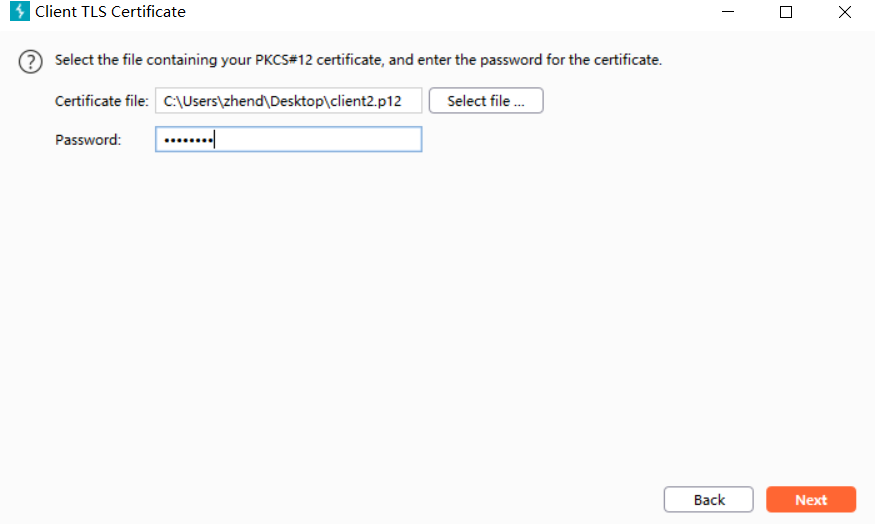Return with the Back button
This screenshot has width=875, height=524.
click(709, 500)
